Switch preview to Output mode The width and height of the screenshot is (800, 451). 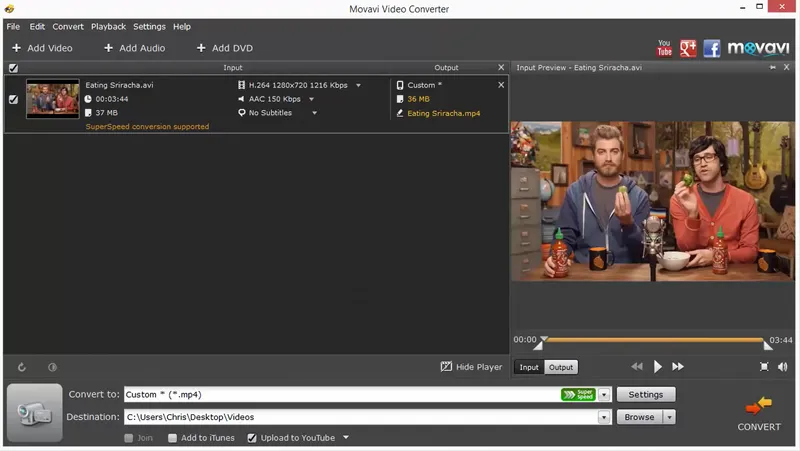pyautogui.click(x=561, y=367)
